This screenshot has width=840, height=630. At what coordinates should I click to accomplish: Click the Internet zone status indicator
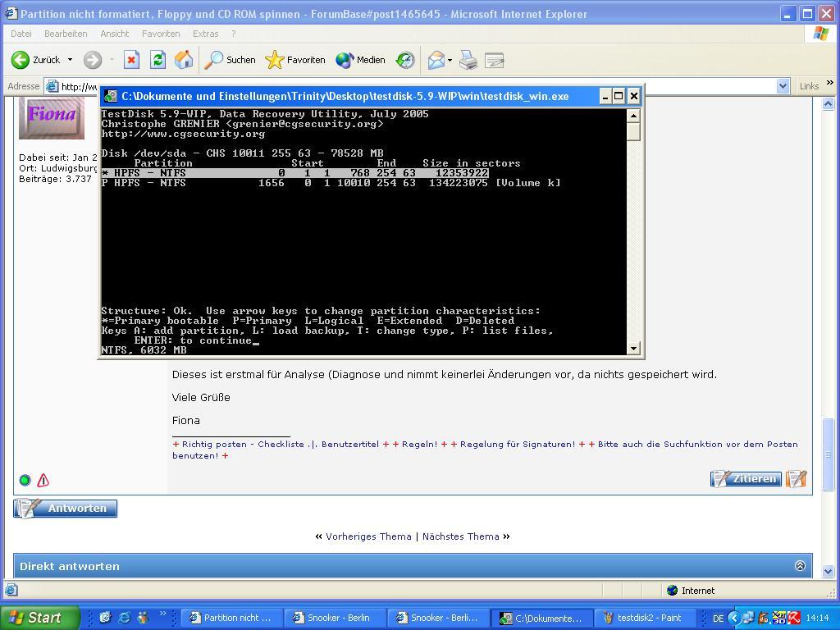pos(691,591)
